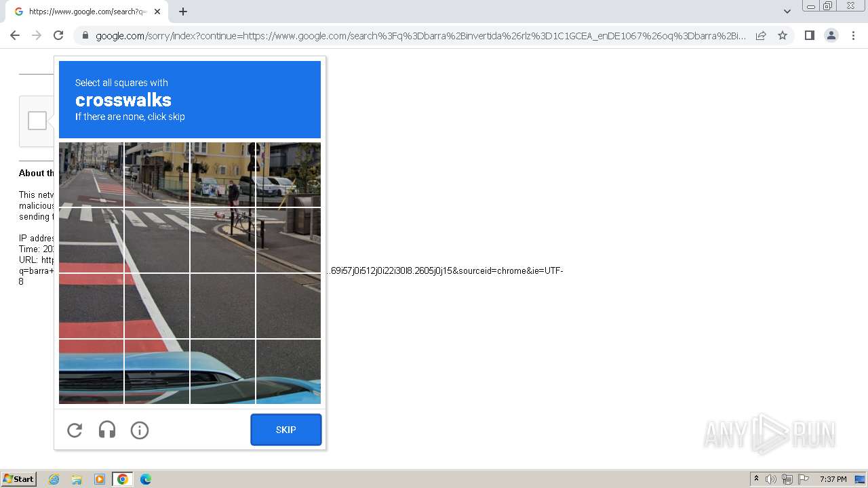868x488 pixels.
Task: Open the volume speaker tray icon
Action: click(x=771, y=479)
